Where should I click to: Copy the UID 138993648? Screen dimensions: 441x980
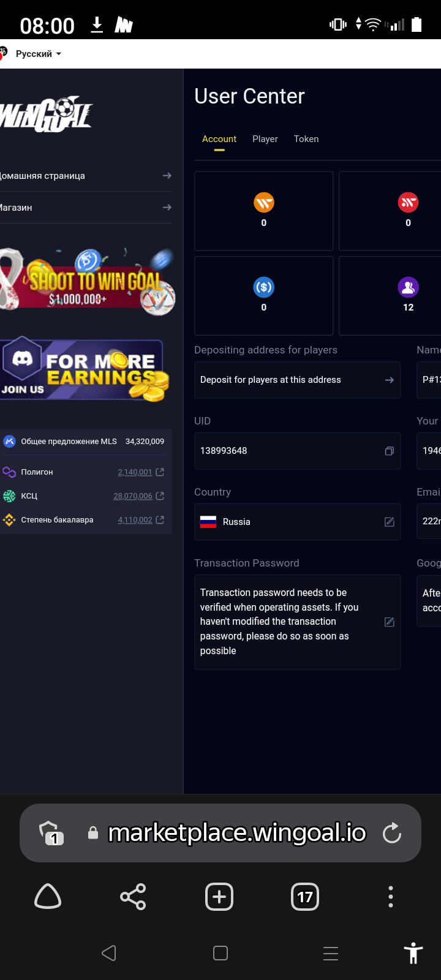click(x=389, y=451)
